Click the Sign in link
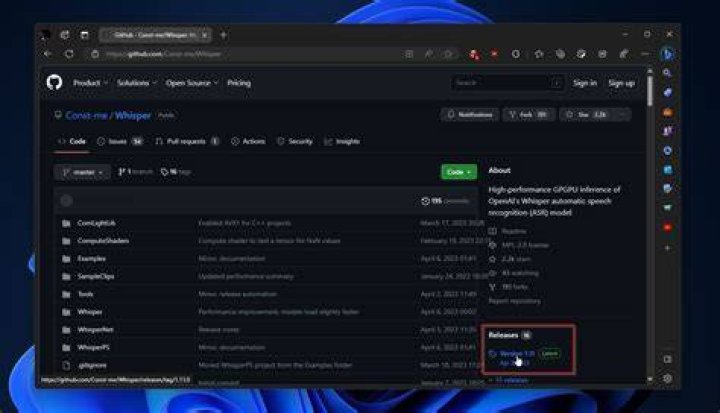The height and width of the screenshot is (413, 720). pos(585,83)
